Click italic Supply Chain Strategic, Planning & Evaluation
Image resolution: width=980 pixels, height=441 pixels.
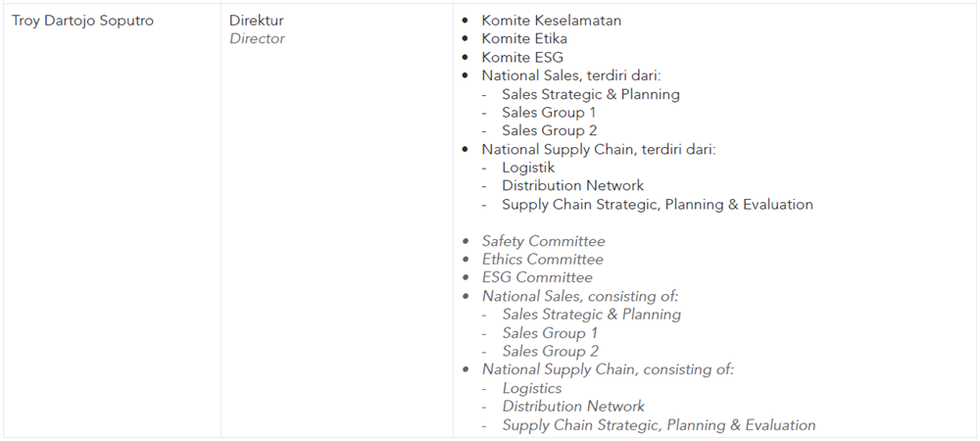click(x=659, y=425)
